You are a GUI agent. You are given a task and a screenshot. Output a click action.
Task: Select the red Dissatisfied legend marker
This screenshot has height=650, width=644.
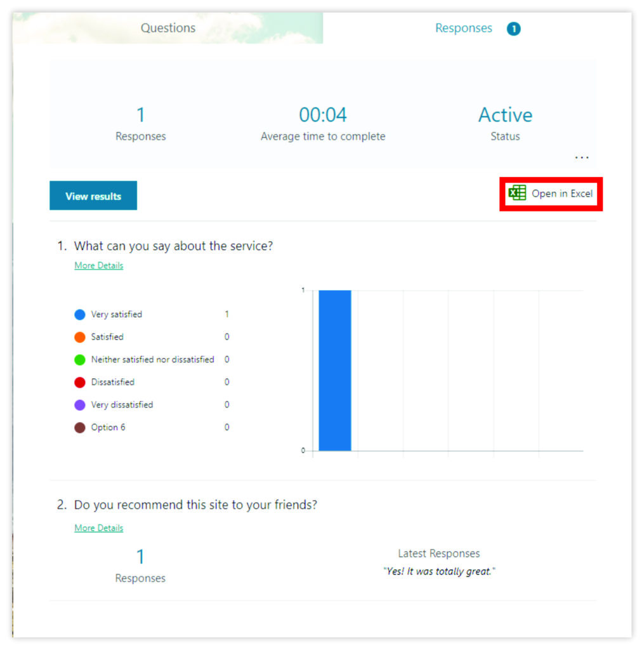tap(80, 382)
